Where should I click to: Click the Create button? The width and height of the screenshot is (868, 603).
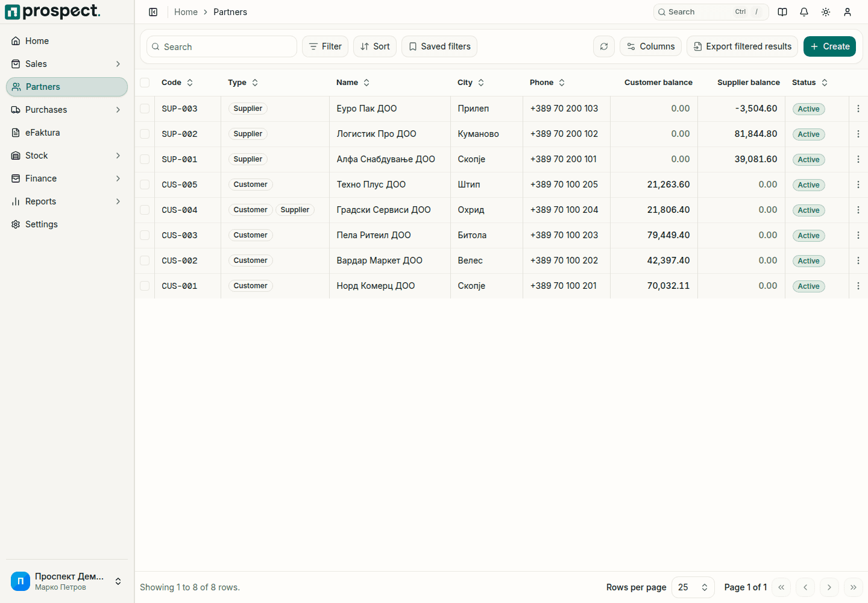tap(830, 46)
